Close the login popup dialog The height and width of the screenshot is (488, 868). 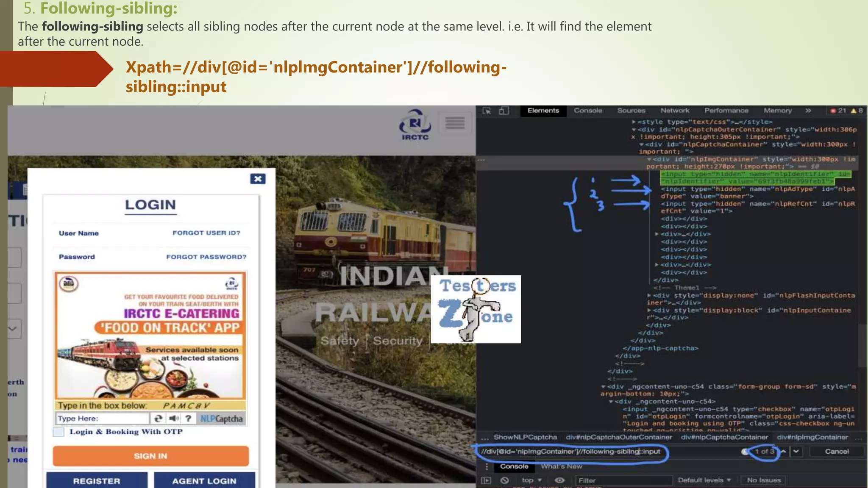point(258,179)
